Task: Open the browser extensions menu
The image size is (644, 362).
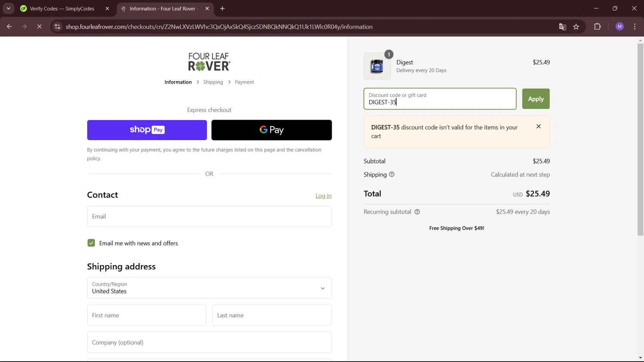Action: point(597,27)
